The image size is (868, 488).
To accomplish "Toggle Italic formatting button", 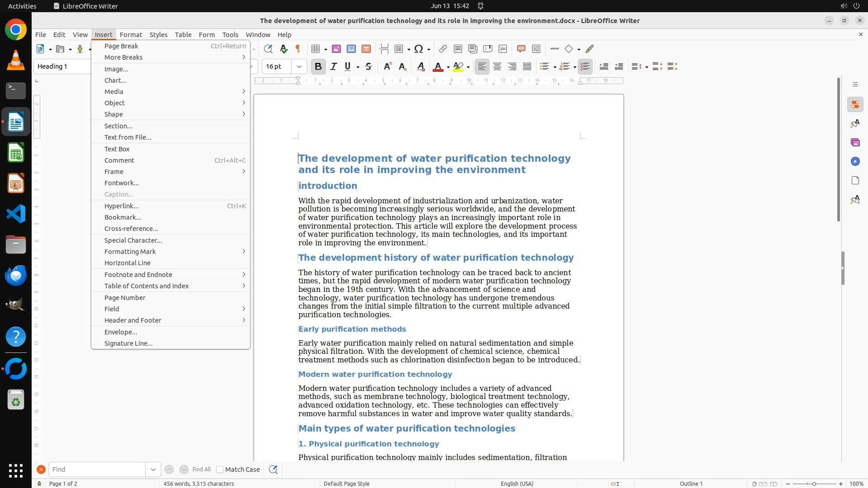I will tap(333, 67).
